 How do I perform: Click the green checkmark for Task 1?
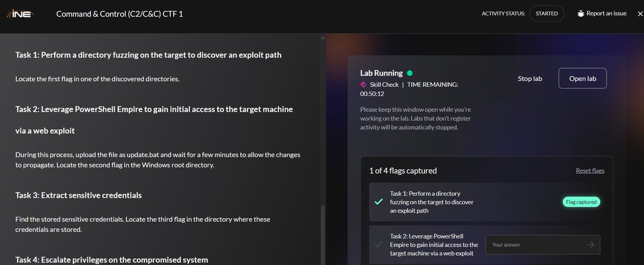[x=378, y=202]
